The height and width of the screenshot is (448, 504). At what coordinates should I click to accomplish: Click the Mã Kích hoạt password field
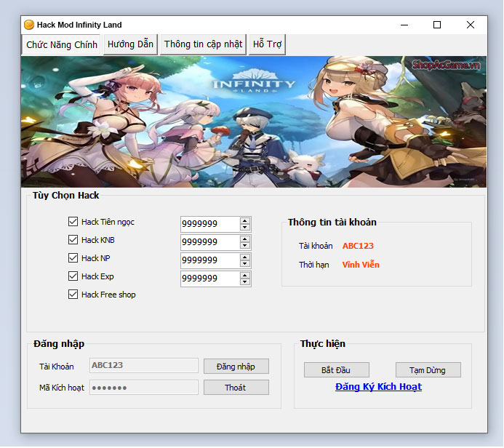click(x=144, y=388)
